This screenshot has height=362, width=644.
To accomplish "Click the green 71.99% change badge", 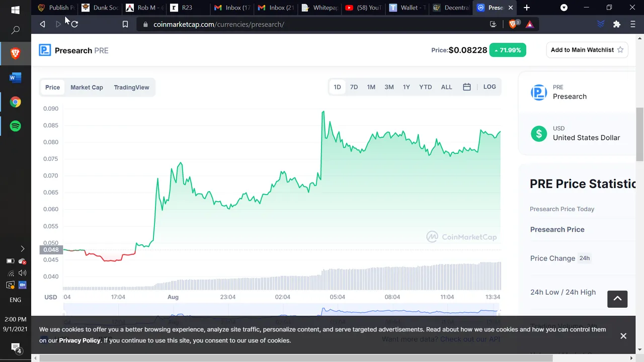I will [x=508, y=50].
